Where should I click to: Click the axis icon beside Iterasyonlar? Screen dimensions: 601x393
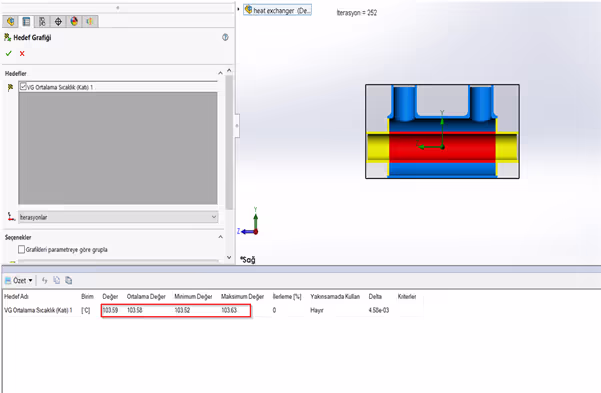11,217
